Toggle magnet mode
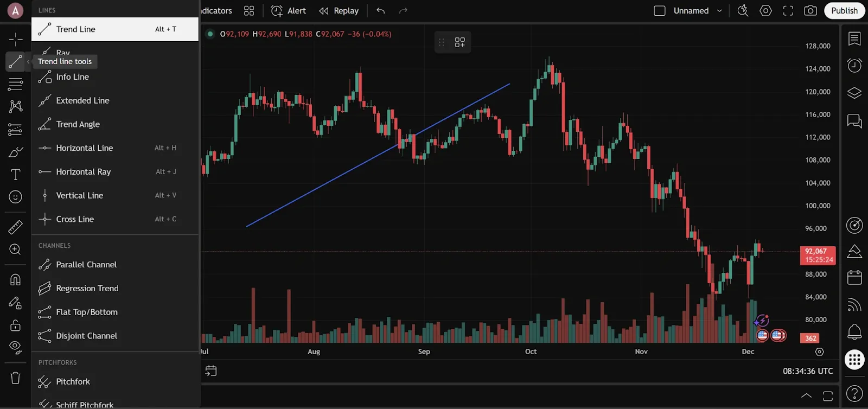Image resolution: width=868 pixels, height=409 pixels. pos(15,280)
